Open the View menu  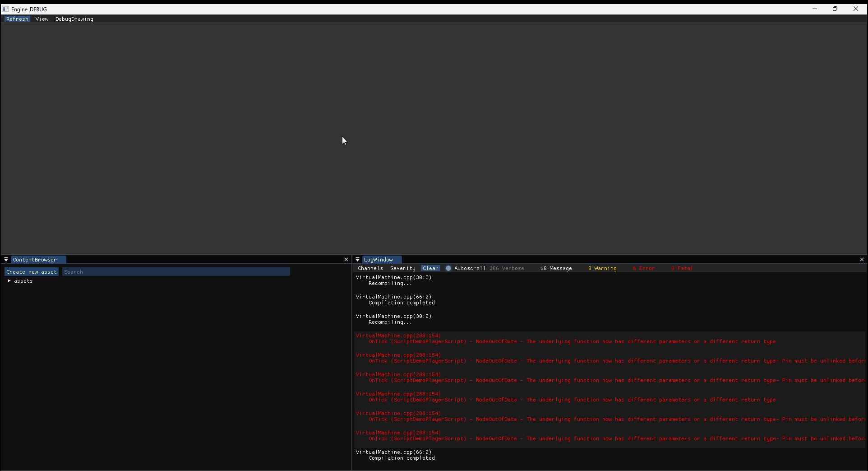(42, 19)
